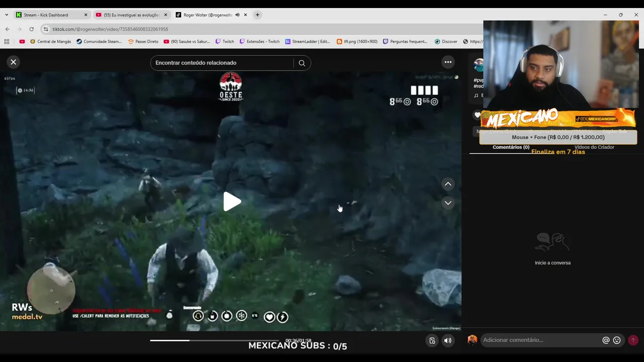
Task: Go to next video with down arrow
Action: pos(448,203)
